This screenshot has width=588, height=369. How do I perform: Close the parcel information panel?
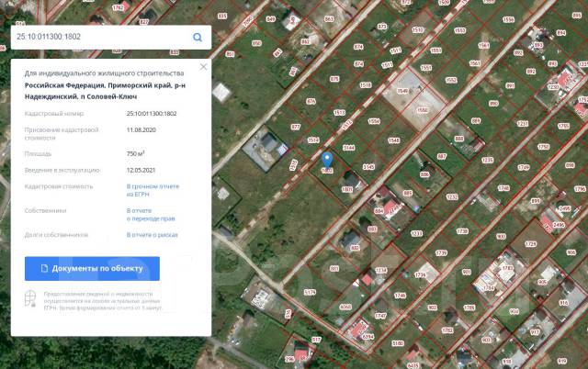203,67
